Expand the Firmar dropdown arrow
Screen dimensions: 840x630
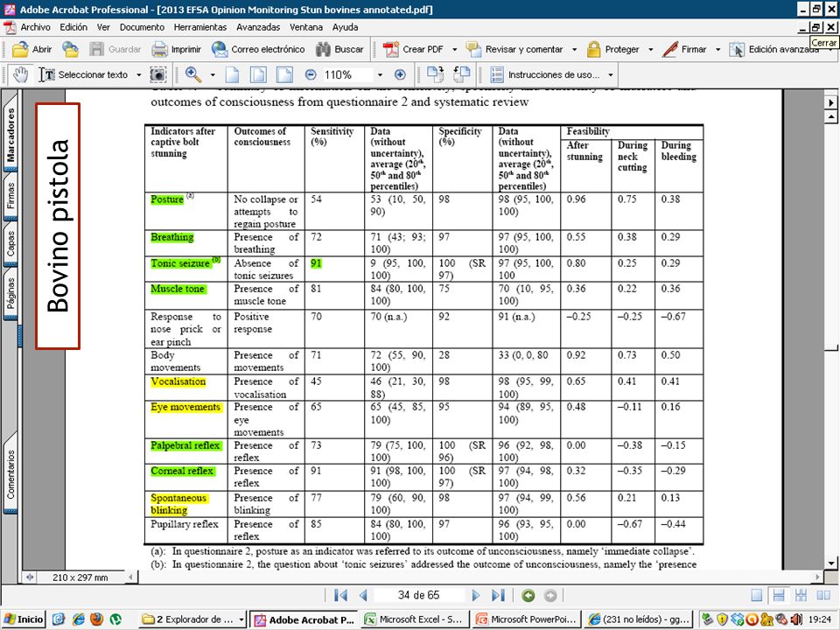[x=717, y=49]
